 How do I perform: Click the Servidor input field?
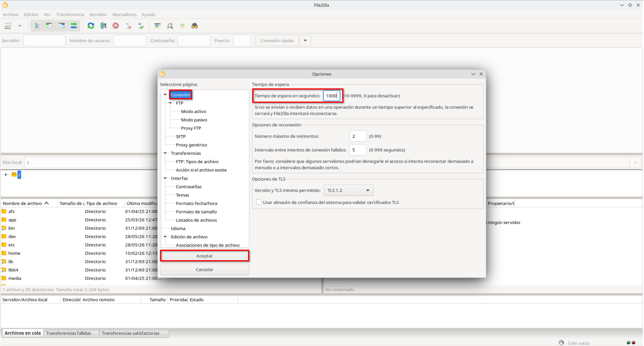[45, 41]
